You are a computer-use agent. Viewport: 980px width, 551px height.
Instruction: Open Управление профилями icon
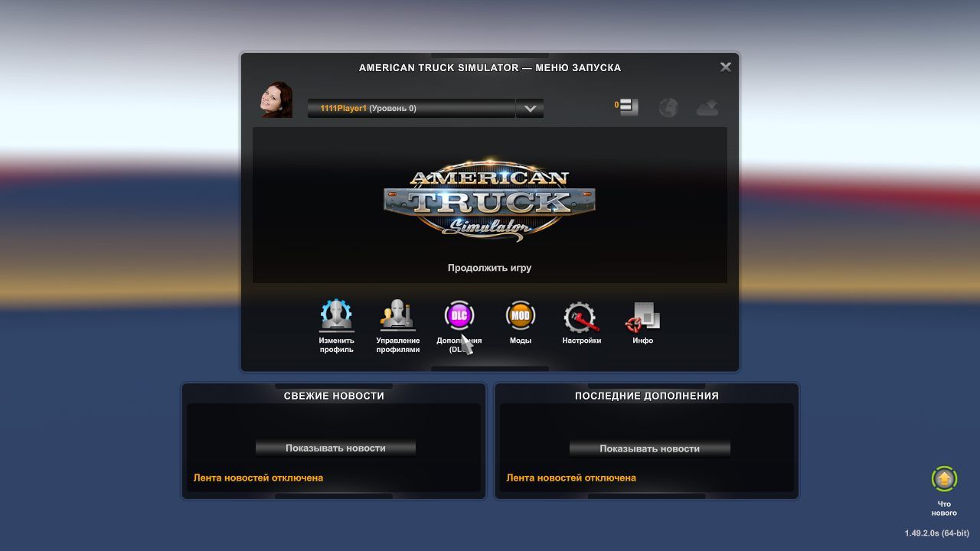coord(398,315)
